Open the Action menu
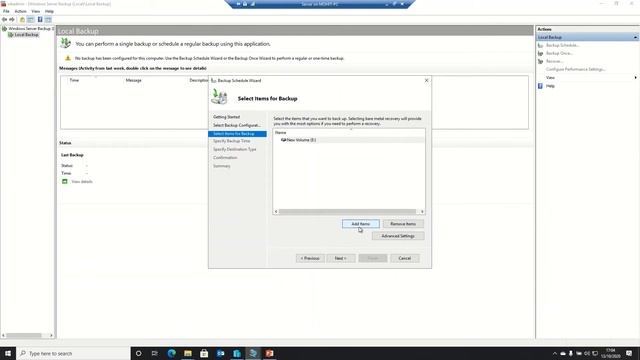The image size is (640, 360). (20, 11)
